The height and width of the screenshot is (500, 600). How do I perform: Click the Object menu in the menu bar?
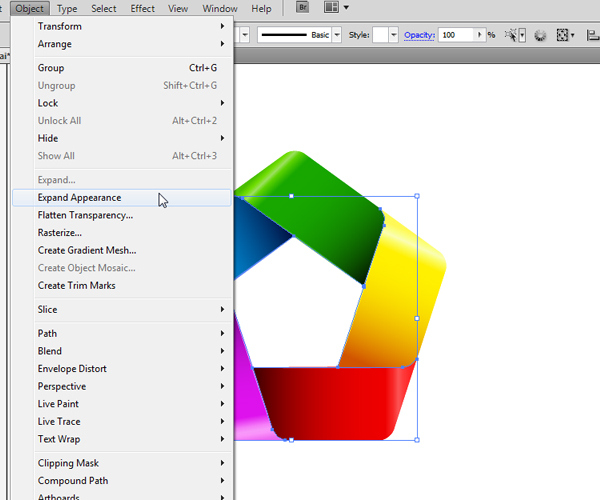[29, 8]
